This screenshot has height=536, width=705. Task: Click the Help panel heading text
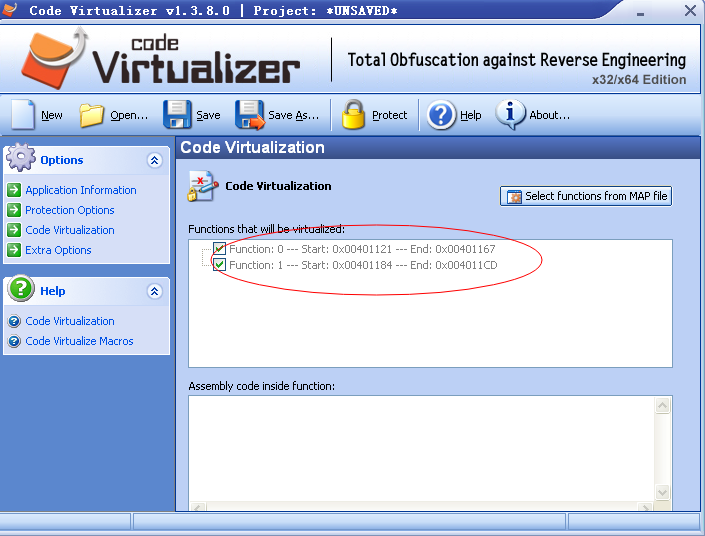[53, 291]
